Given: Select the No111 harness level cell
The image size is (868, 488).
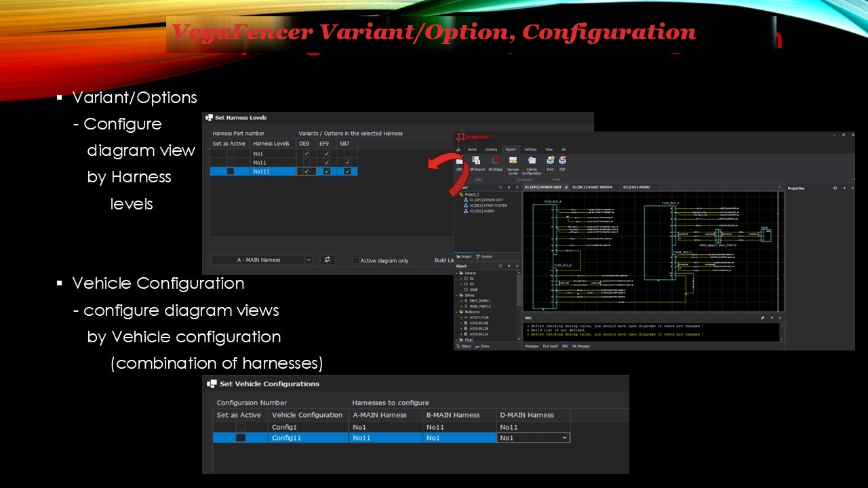Looking at the screenshot, I should 273,171.
